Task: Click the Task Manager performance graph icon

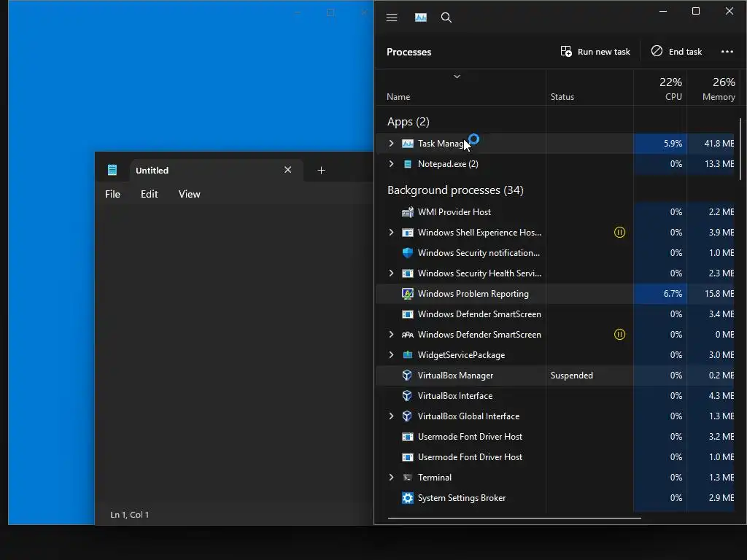Action: pos(421,17)
